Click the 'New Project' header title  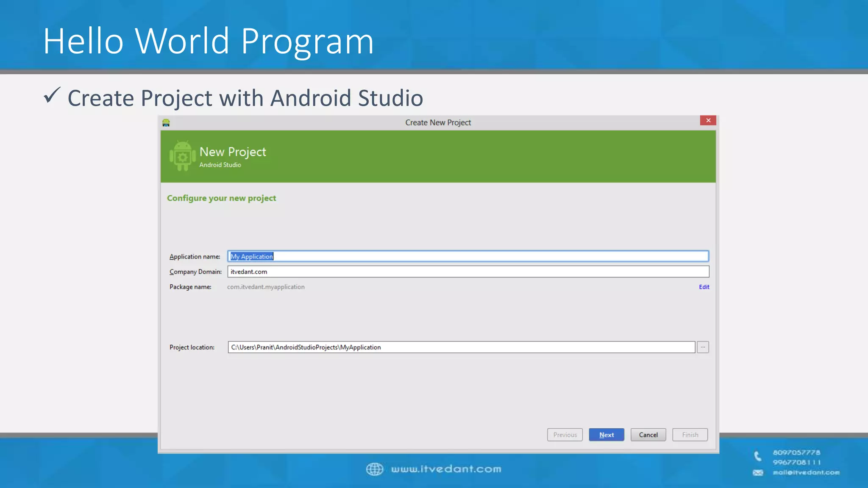233,152
